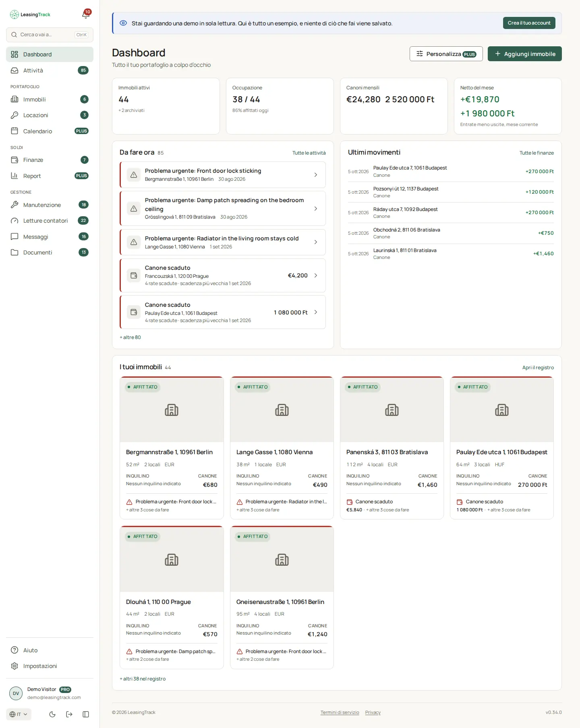Open Bergmannstraße 1 Berlin property thumbnail
The height and width of the screenshot is (728, 580).
point(172,410)
